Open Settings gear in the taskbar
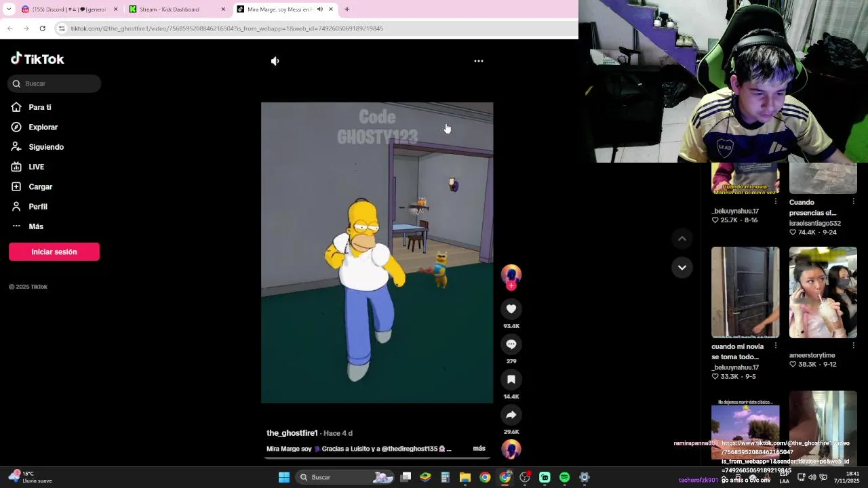868x488 pixels. [584, 477]
